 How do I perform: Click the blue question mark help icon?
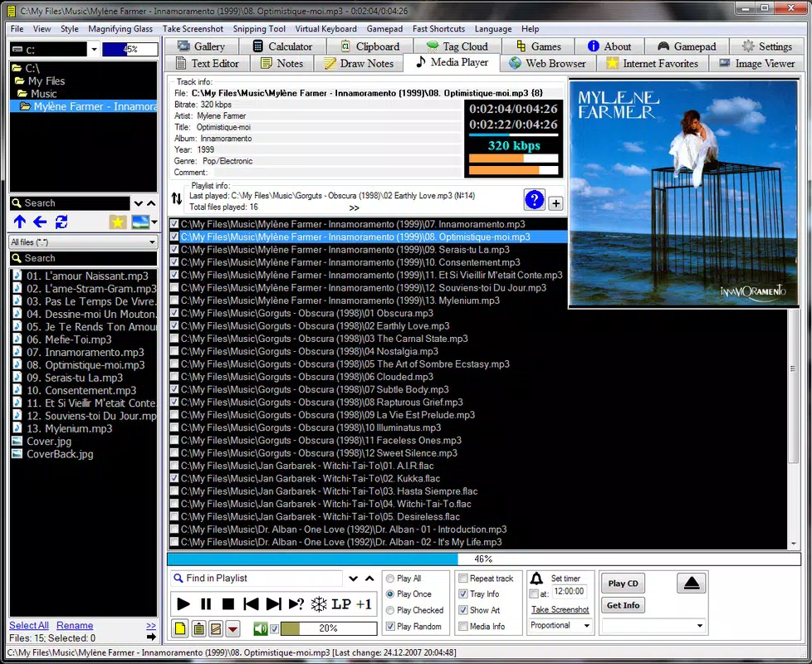click(x=535, y=199)
